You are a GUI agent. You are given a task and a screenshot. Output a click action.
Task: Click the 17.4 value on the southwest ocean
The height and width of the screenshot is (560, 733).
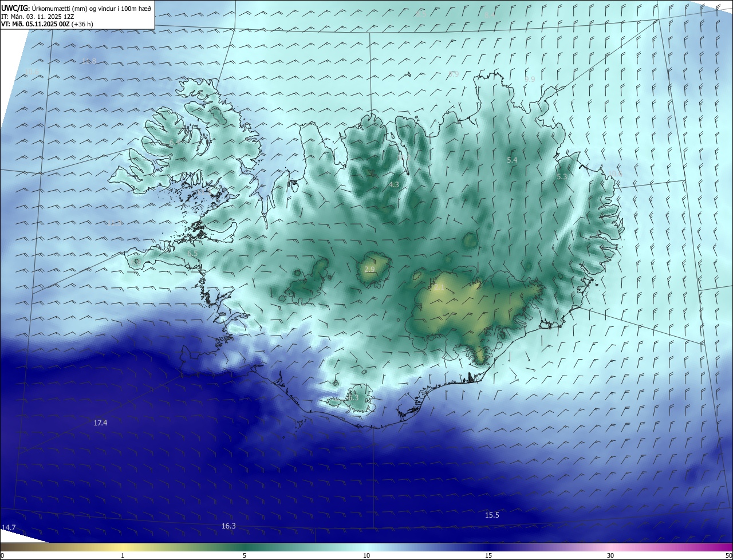coord(100,423)
